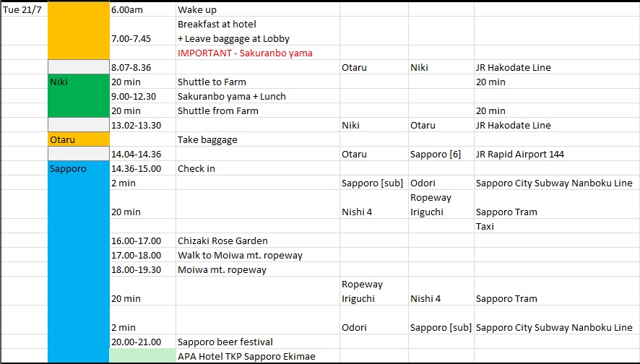Click the "APA Hotel TKP Sapporo Ekimae" cell
The width and height of the screenshot is (640, 364).
[x=246, y=356]
